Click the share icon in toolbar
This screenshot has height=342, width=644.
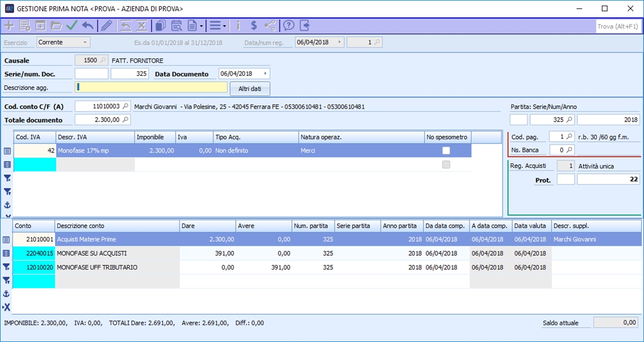(270, 25)
